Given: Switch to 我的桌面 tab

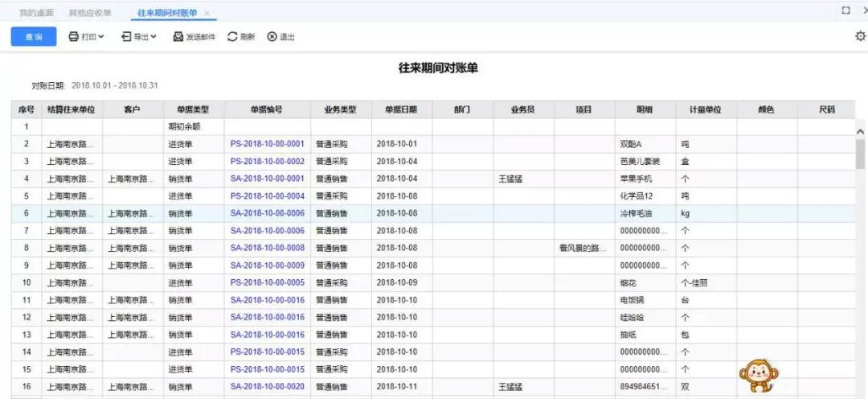Looking at the screenshot, I should [x=36, y=12].
